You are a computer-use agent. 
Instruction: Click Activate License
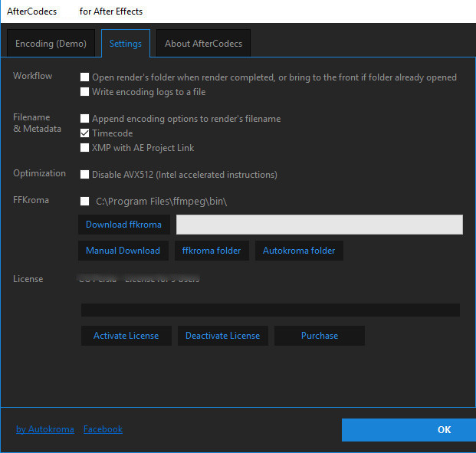tap(126, 336)
